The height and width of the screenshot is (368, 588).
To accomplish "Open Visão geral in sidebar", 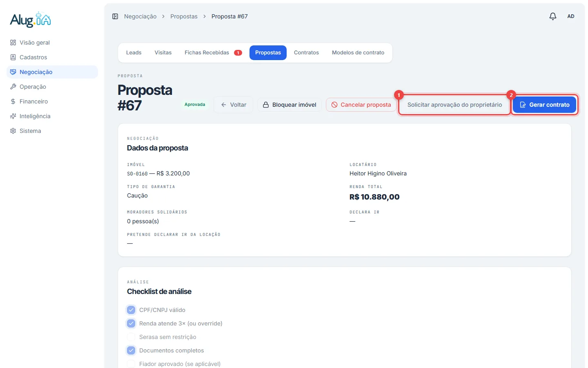I will (x=52, y=43).
